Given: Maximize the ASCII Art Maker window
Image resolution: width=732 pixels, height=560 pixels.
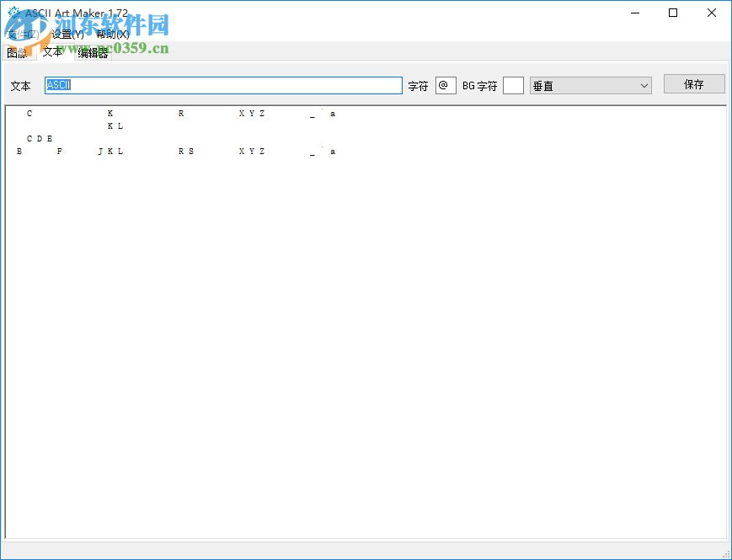Looking at the screenshot, I should tap(671, 13).
